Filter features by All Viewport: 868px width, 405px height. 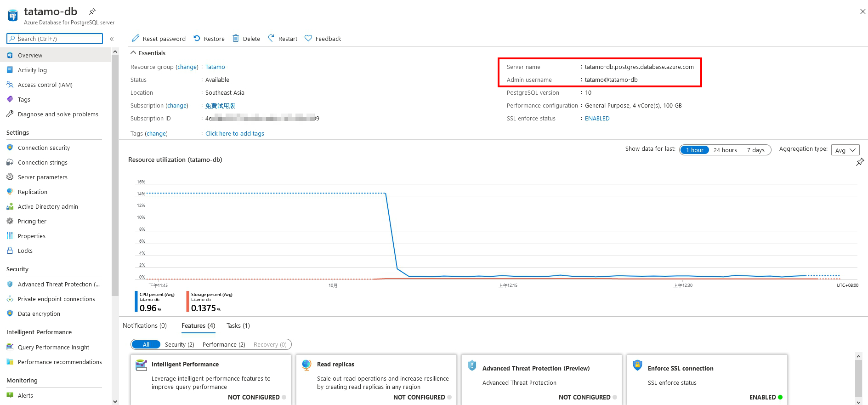pyautogui.click(x=146, y=344)
